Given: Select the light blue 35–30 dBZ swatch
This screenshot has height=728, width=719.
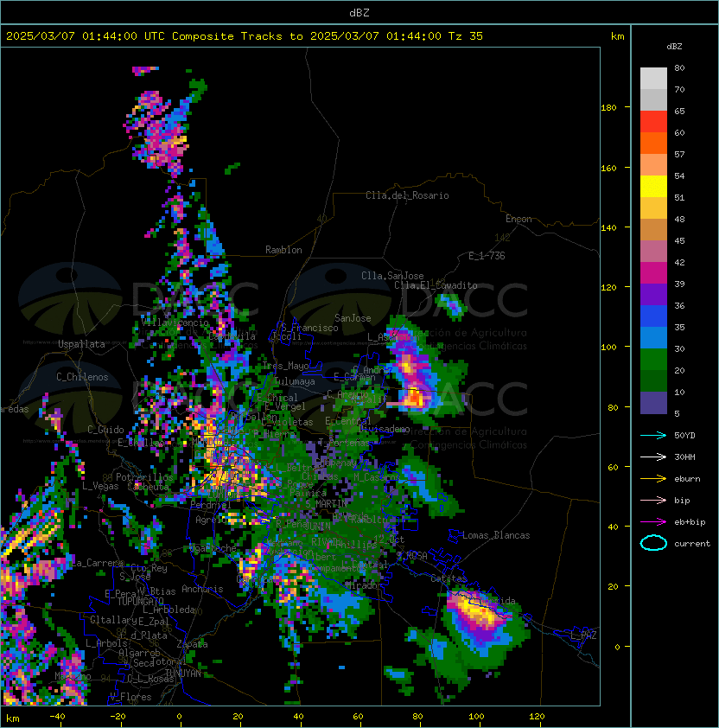Looking at the screenshot, I should [x=653, y=337].
